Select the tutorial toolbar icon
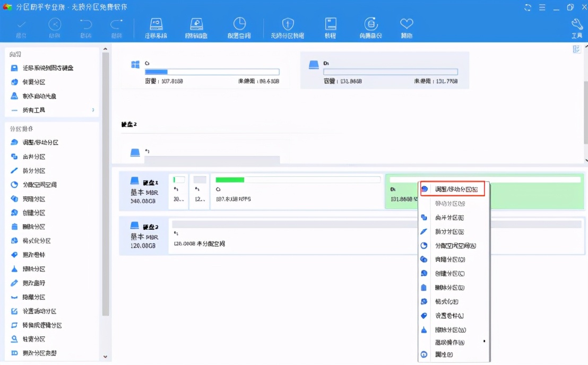The height and width of the screenshot is (365, 588). click(x=331, y=27)
